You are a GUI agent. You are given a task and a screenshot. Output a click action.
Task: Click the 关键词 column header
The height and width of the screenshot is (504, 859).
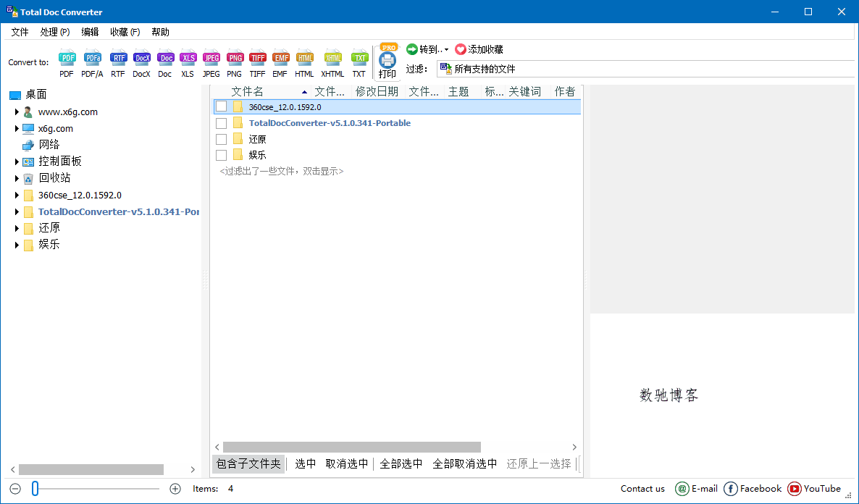click(x=525, y=91)
